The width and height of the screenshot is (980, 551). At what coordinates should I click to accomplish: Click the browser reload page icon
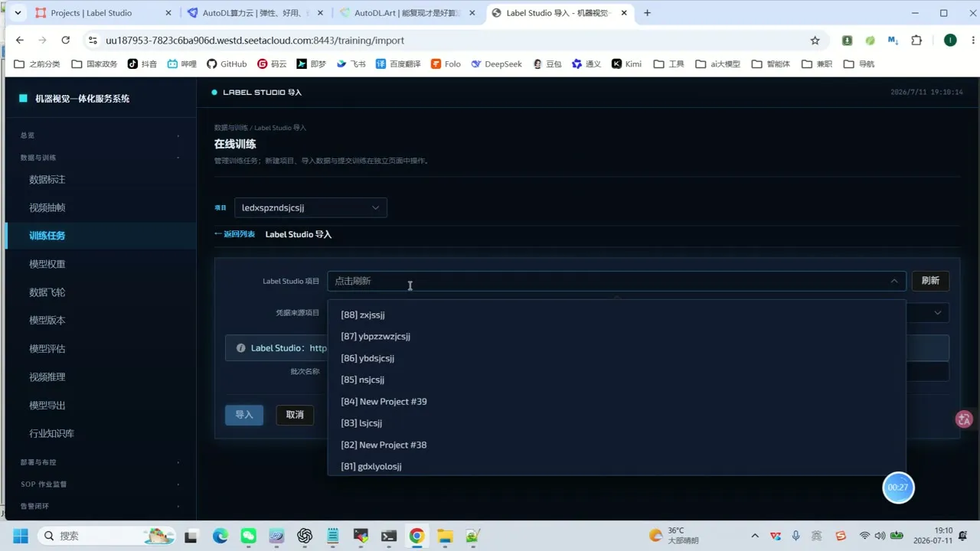(x=66, y=41)
